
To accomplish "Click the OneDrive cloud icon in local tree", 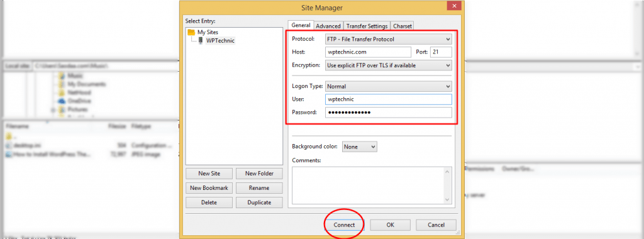I will [x=62, y=101].
